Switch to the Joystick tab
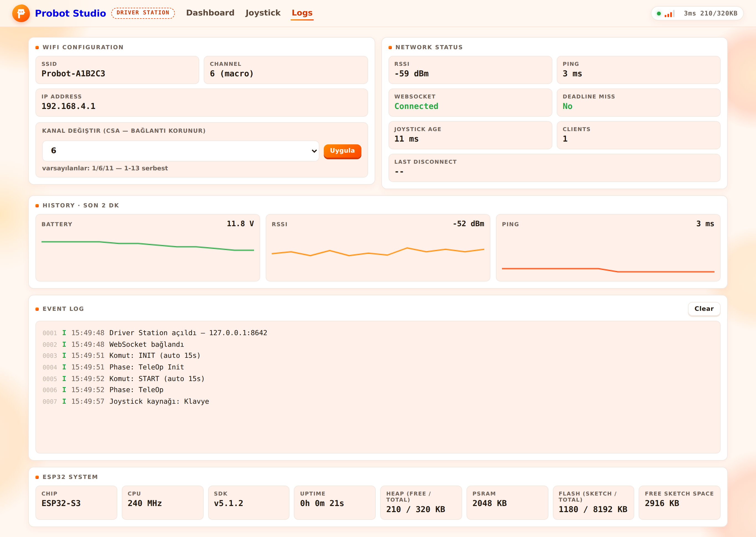 point(263,13)
